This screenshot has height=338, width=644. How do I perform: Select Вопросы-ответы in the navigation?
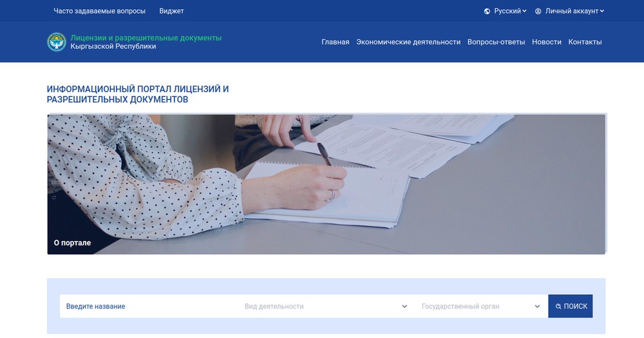pyautogui.click(x=496, y=42)
